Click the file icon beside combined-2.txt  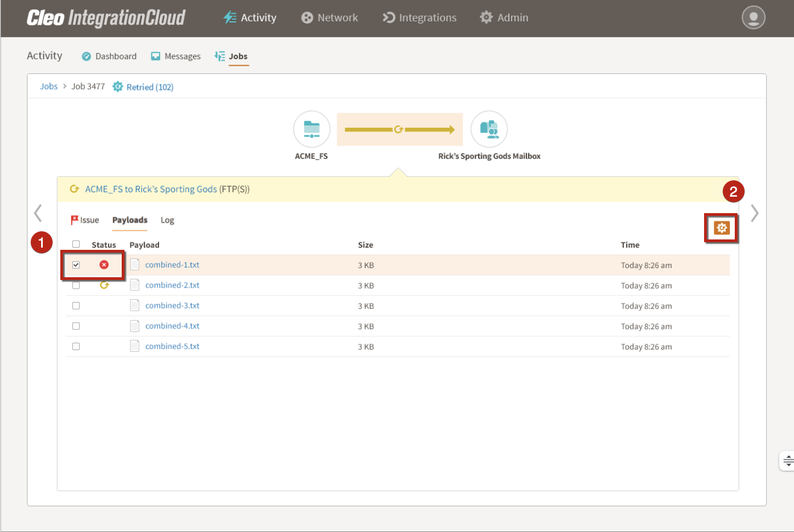coord(134,285)
